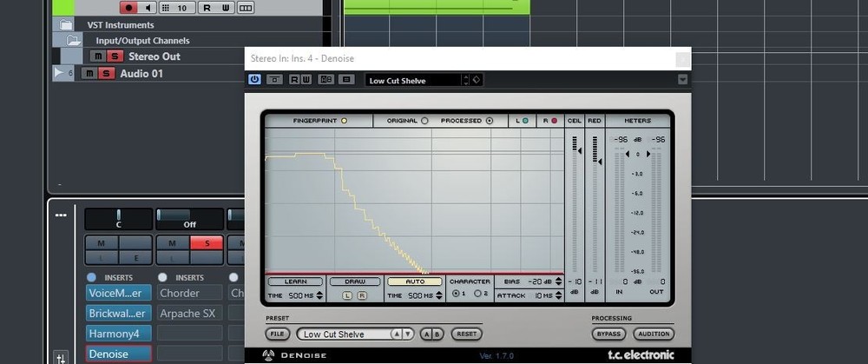868x364 pixels.
Task: Click the VST Instruments folder icon
Action: click(66, 24)
